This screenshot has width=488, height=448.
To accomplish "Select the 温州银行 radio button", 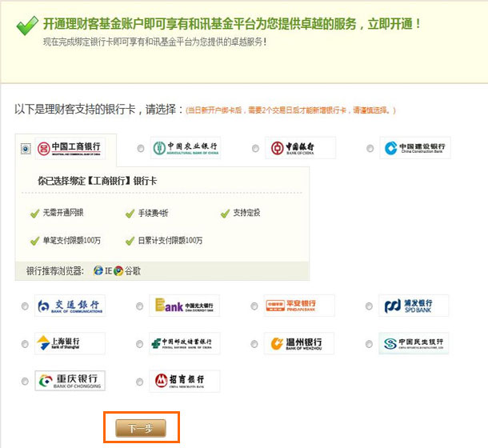I will (254, 344).
